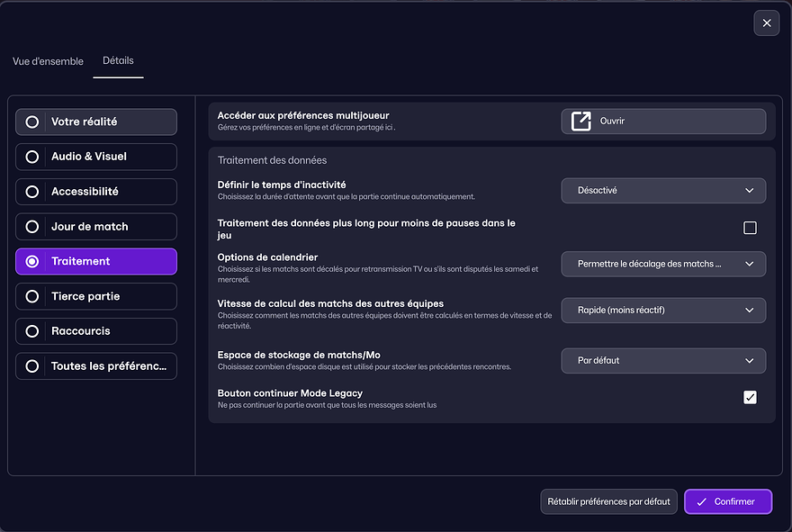Expand the Vitesse de calcul des matchs dropdown
The image size is (792, 532).
(x=663, y=311)
